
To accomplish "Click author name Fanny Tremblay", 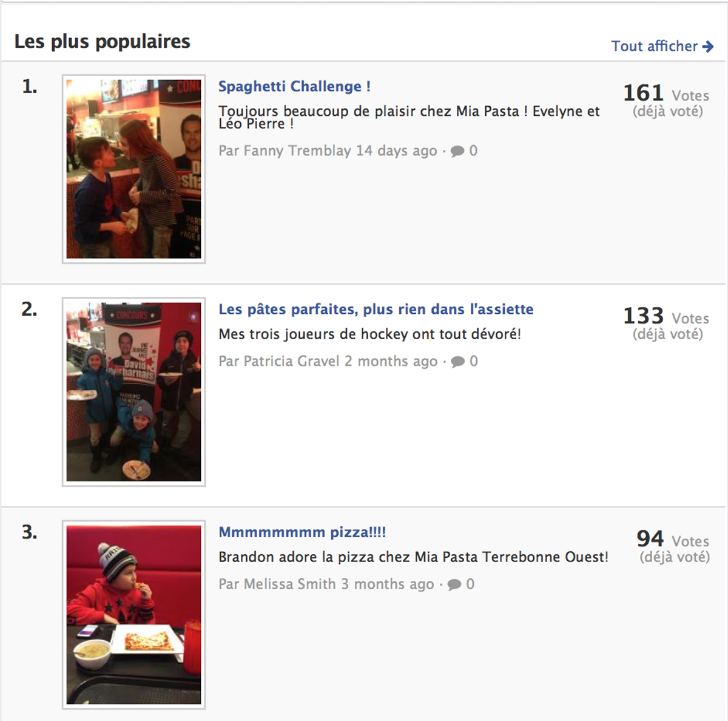I will (297, 151).
